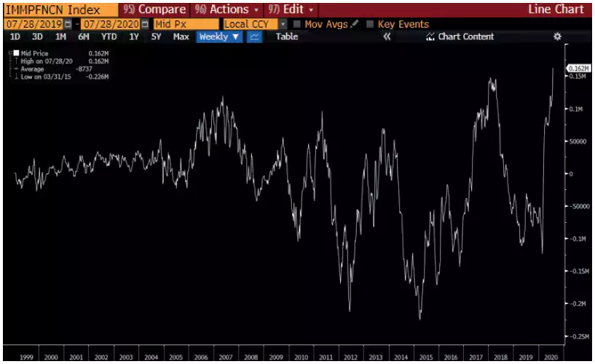
Task: Open the calendar picker beside start date 07/28/2019
Action: click(x=68, y=24)
